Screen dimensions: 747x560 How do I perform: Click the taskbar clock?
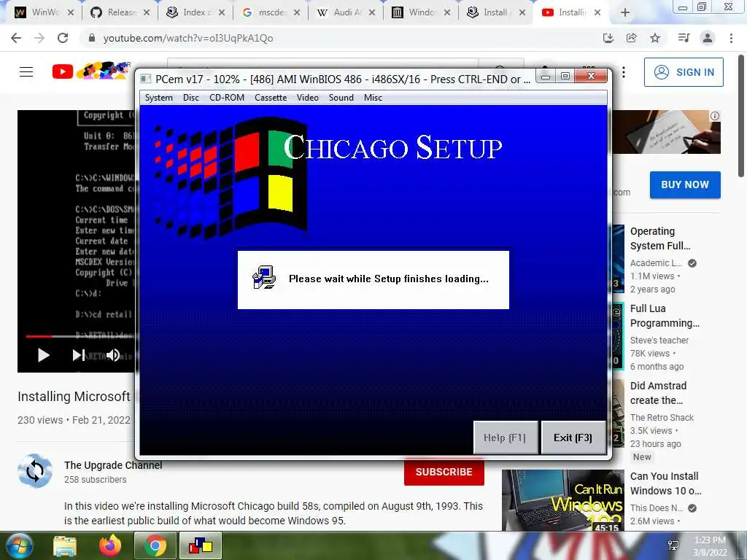[710, 546]
